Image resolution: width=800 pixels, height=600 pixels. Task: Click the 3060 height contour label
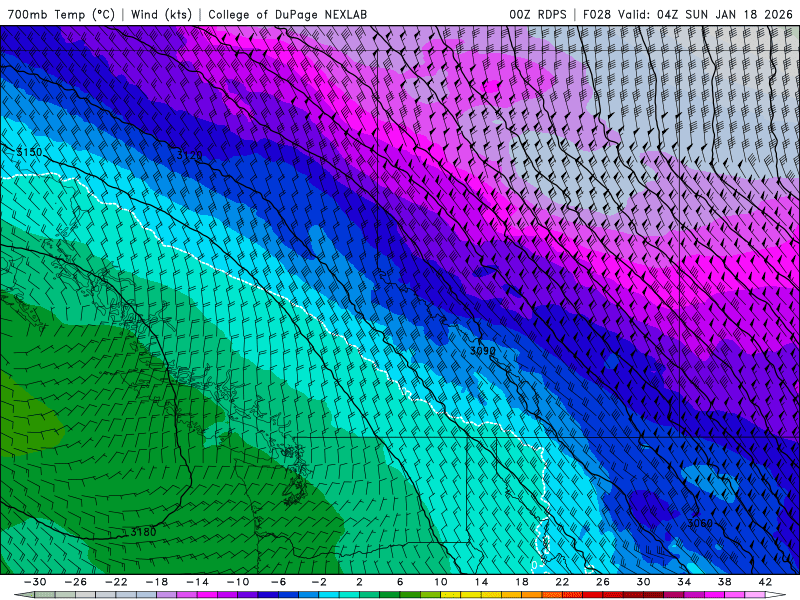[x=699, y=523]
